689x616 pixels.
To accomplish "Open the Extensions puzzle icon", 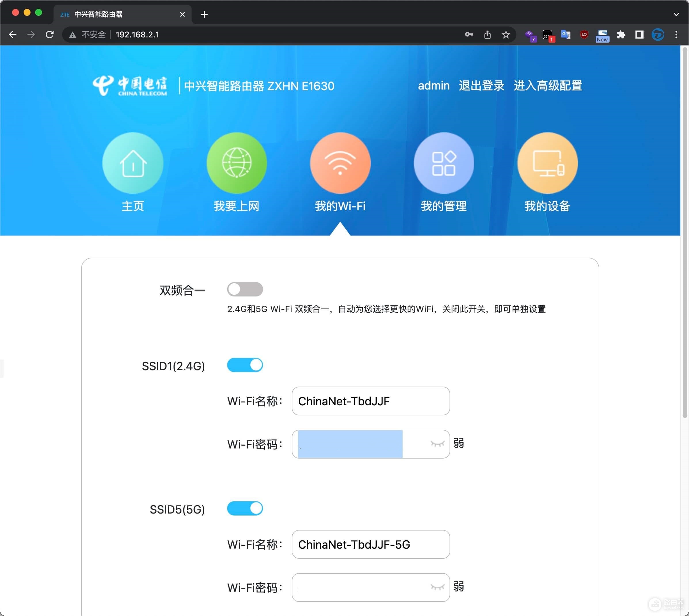I will click(621, 35).
